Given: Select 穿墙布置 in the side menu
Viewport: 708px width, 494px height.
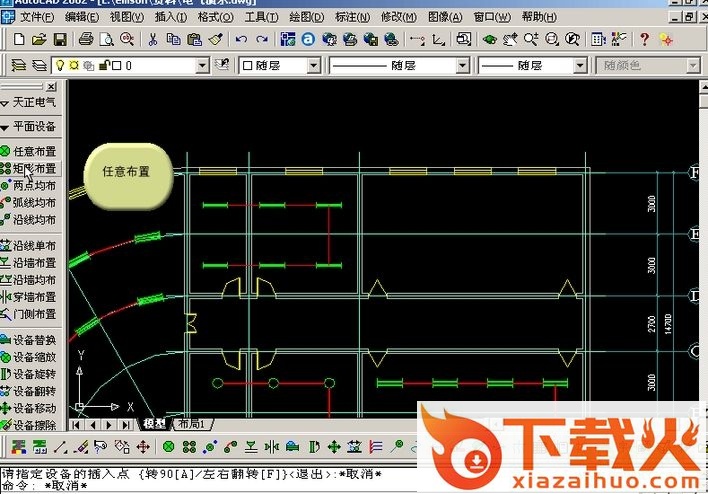Looking at the screenshot, I should pos(29,297).
